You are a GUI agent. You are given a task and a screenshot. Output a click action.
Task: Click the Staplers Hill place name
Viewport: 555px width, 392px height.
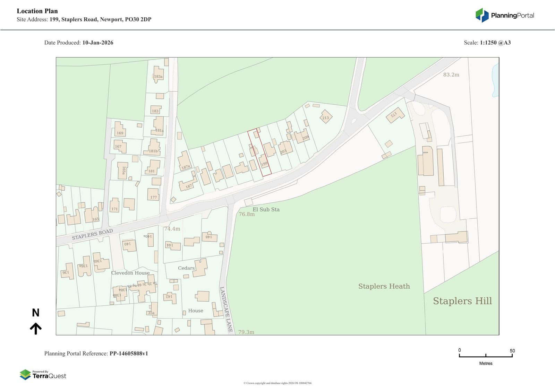(x=462, y=301)
